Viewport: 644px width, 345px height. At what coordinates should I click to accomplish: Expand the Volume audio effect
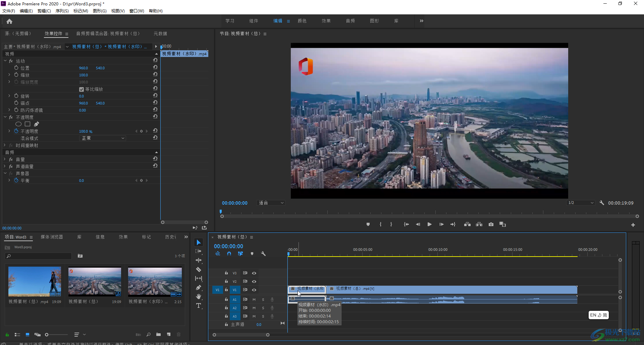5,159
